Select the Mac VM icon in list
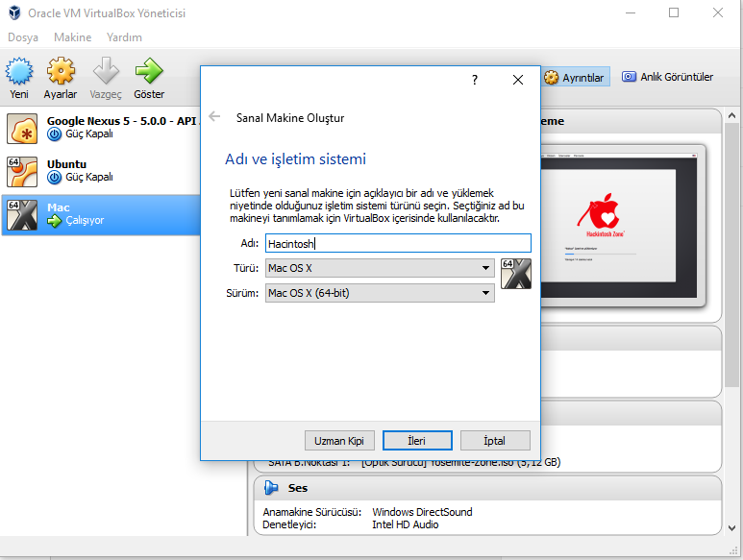The height and width of the screenshot is (560, 743). [22, 215]
